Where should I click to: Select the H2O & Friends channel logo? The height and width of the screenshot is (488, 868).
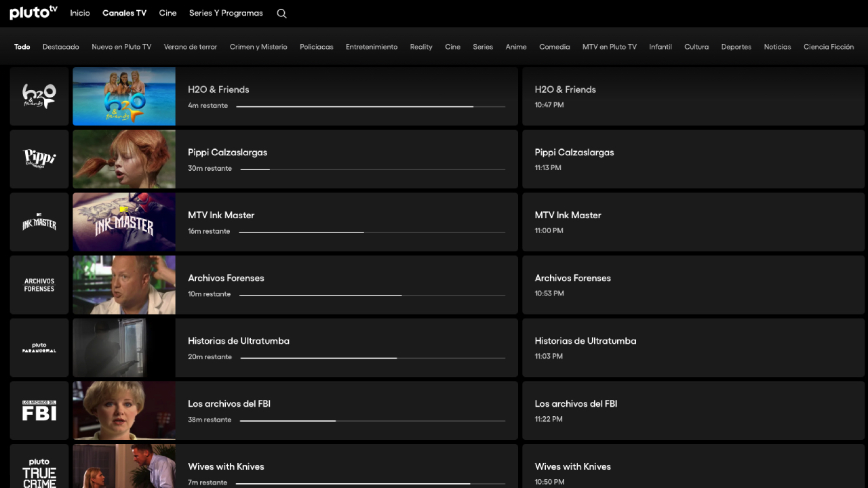(x=39, y=96)
